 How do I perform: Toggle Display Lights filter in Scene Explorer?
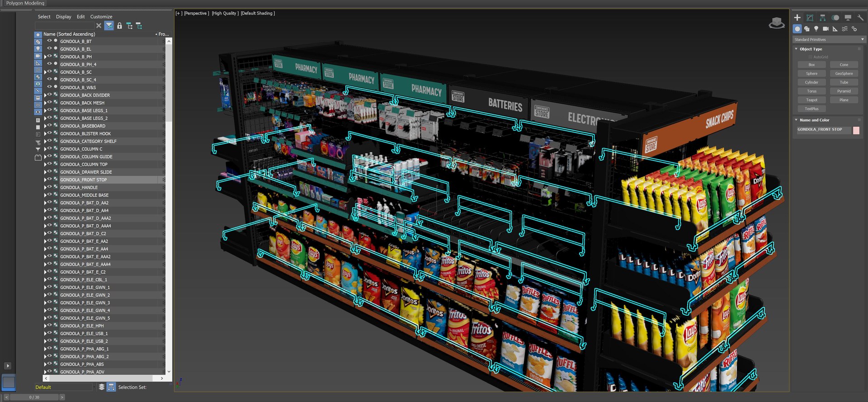click(x=38, y=49)
